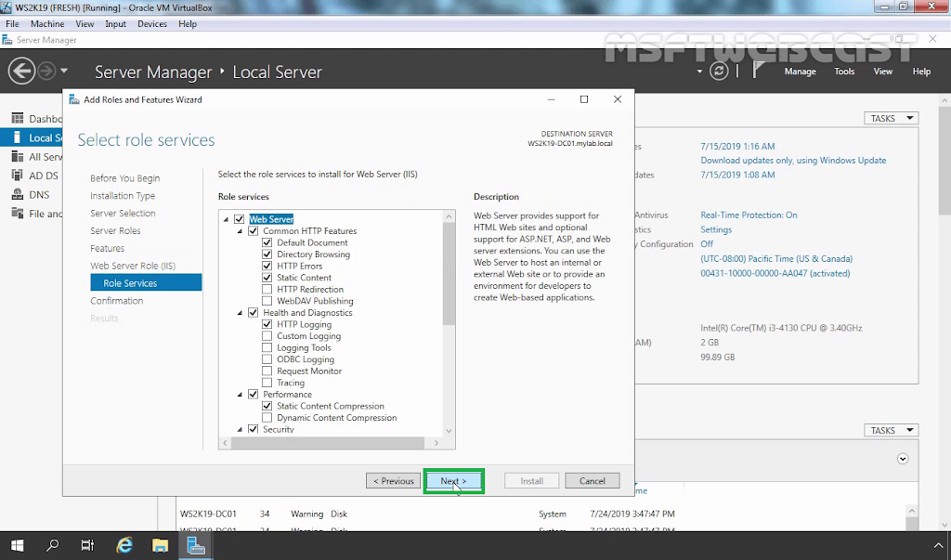The image size is (951, 560).
Task: Select the Logging Tools row
Action: click(x=304, y=347)
